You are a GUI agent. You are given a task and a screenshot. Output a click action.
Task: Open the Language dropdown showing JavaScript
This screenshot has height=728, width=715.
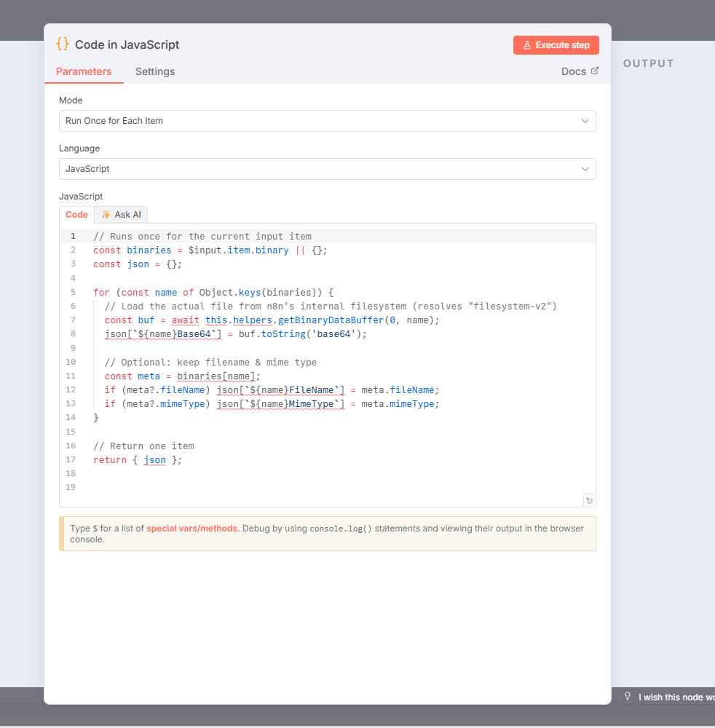(x=327, y=169)
